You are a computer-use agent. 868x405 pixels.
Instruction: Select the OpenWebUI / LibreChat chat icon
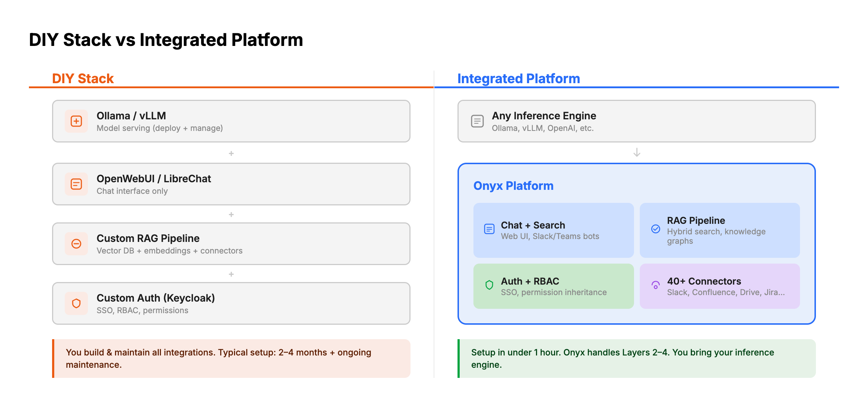tap(76, 184)
